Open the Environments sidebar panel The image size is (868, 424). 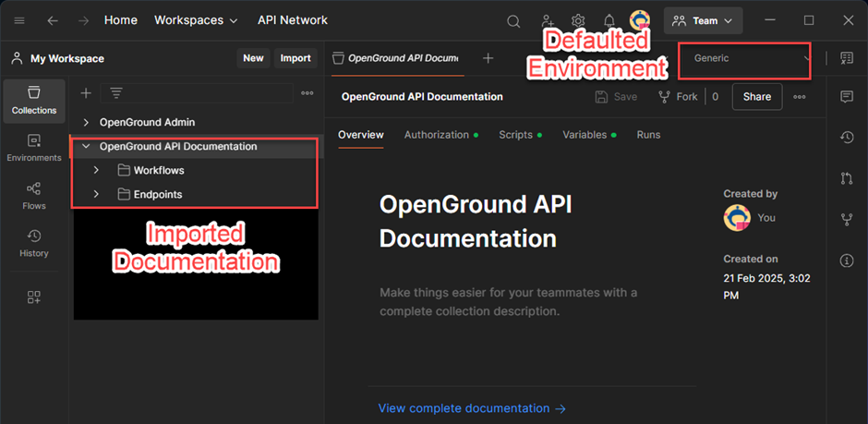[x=34, y=149]
